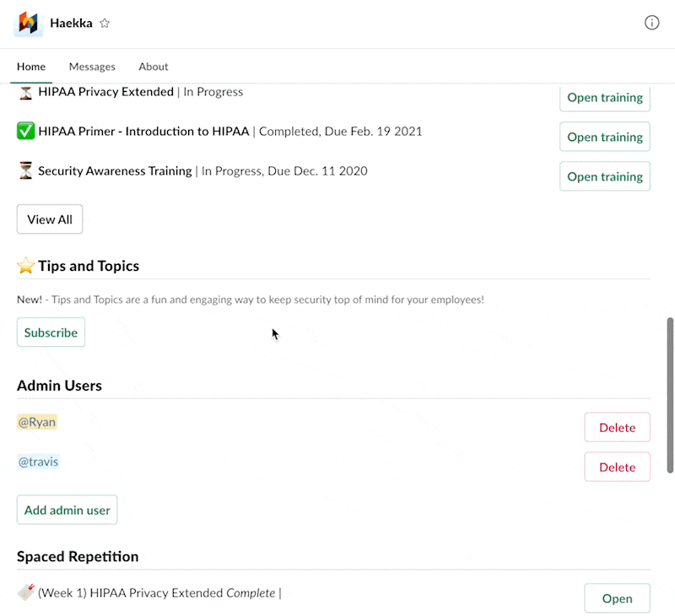Open training for Security Awareness Training

click(x=604, y=176)
